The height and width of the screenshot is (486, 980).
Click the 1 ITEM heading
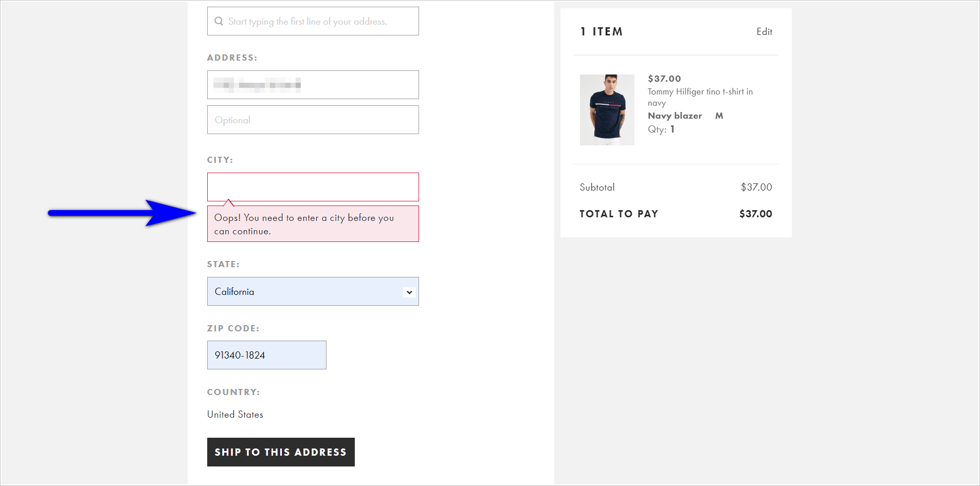602,31
